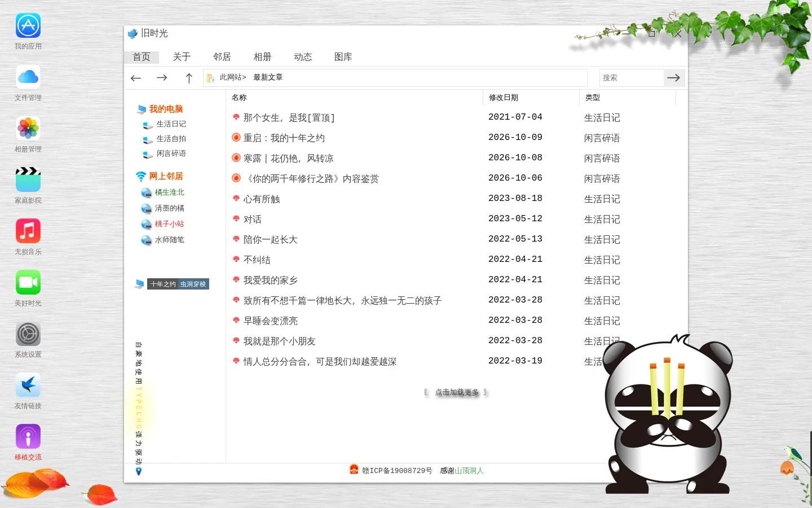Go forward with the right arrow
Image resolution: width=812 pixels, height=508 pixels.
tap(162, 78)
